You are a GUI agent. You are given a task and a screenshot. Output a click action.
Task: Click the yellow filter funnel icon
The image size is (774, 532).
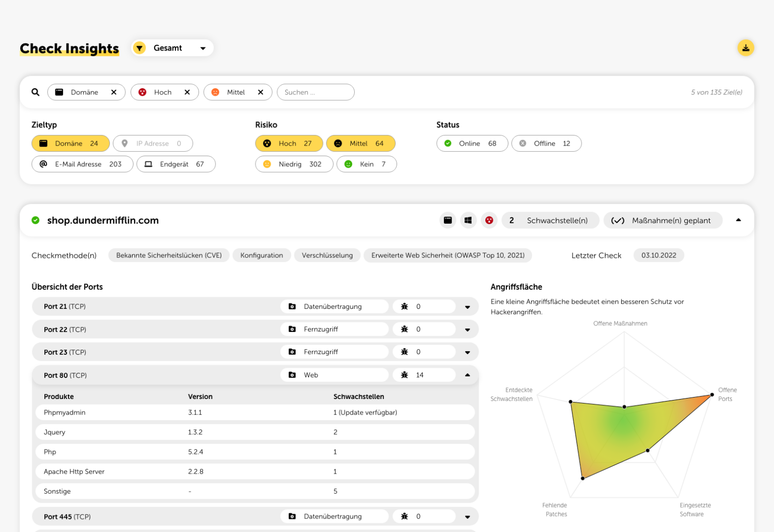[x=140, y=48]
